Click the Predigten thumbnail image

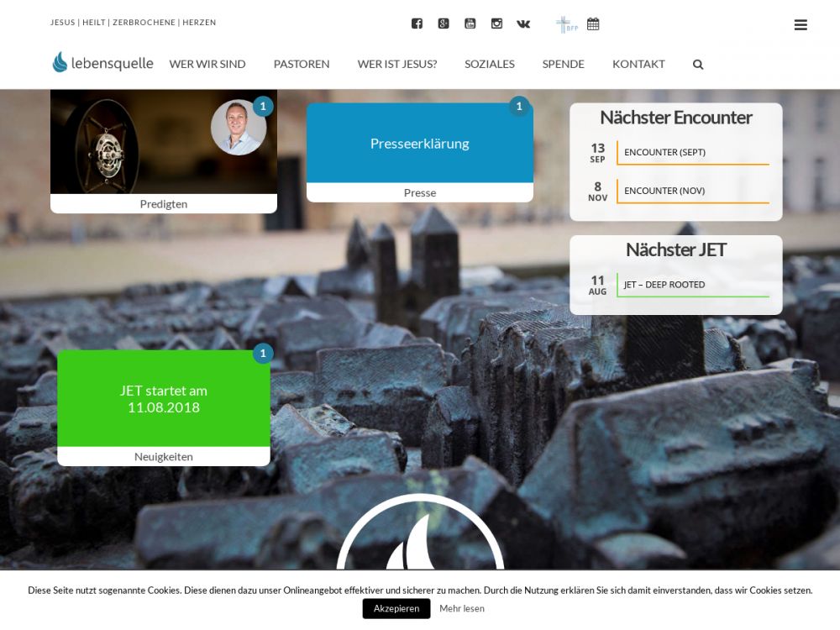(x=164, y=142)
